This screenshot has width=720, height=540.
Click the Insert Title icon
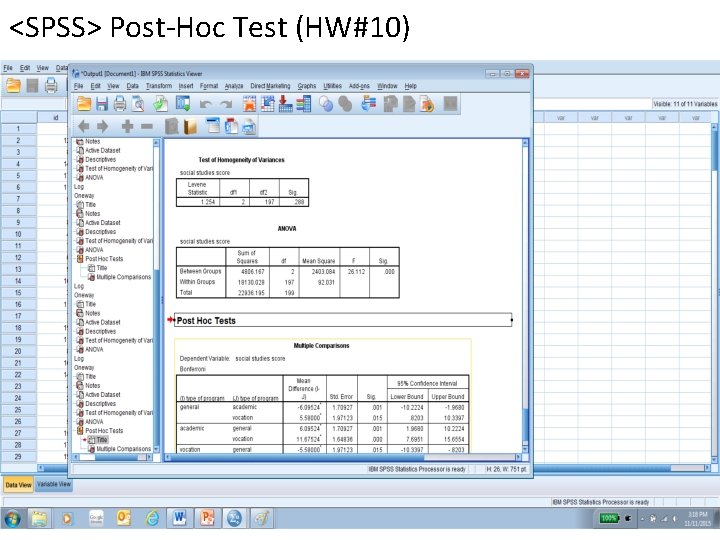tap(231, 126)
